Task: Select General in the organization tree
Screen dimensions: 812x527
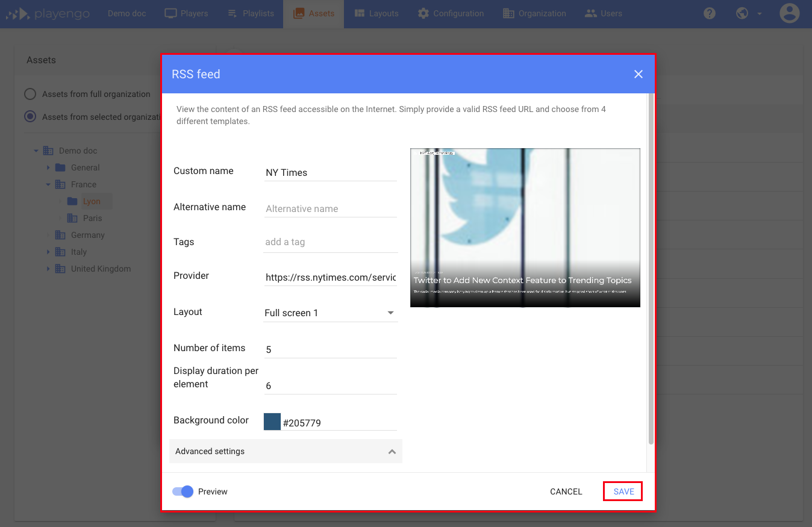Action: pyautogui.click(x=86, y=167)
